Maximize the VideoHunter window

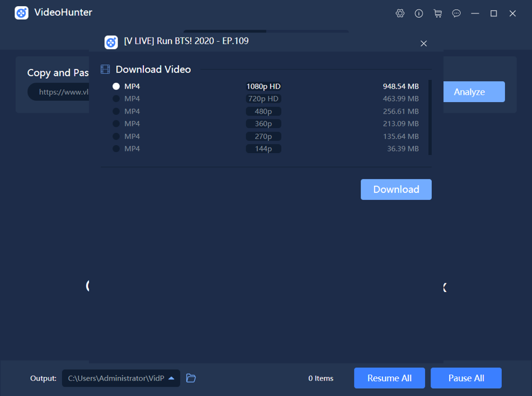494,14
